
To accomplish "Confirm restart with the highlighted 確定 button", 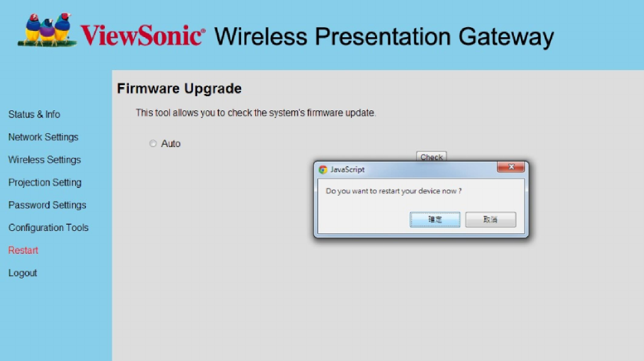I will [435, 219].
